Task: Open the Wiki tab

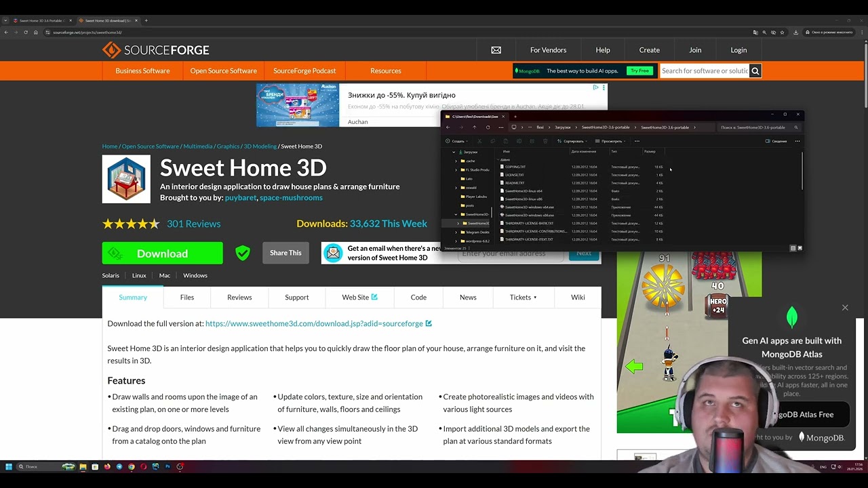Action: 578,298
